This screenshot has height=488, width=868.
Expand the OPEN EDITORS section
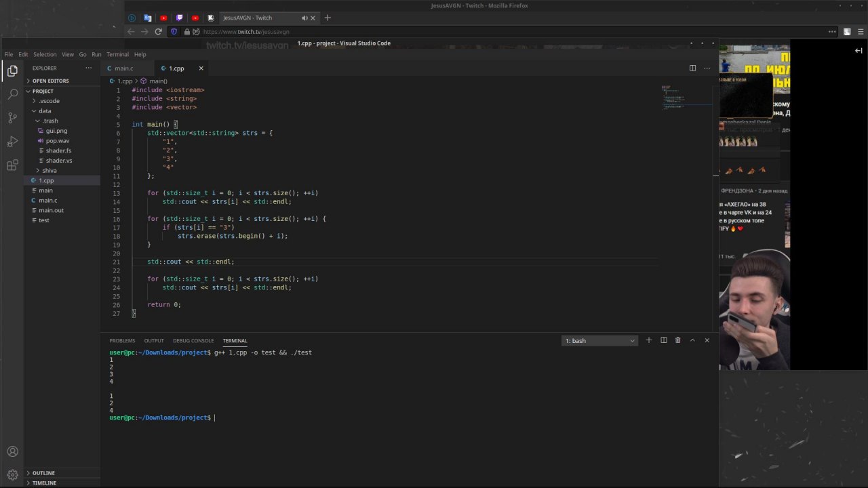62,81
